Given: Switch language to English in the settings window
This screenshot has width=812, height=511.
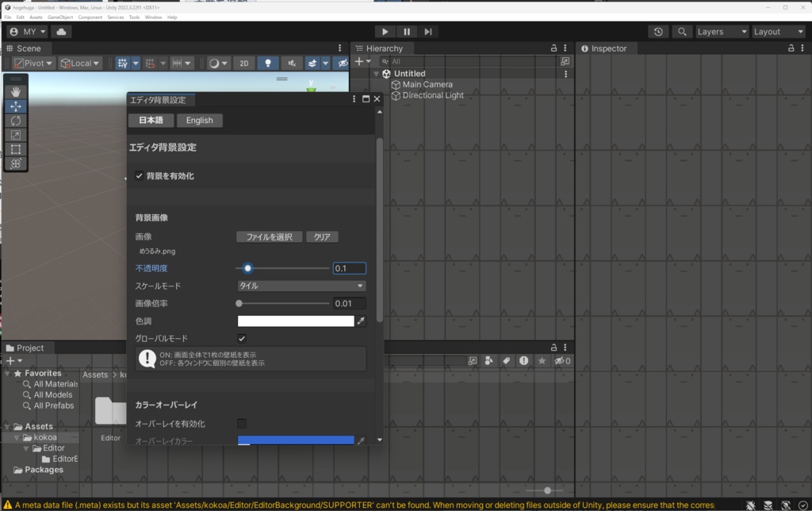Looking at the screenshot, I should (x=199, y=120).
